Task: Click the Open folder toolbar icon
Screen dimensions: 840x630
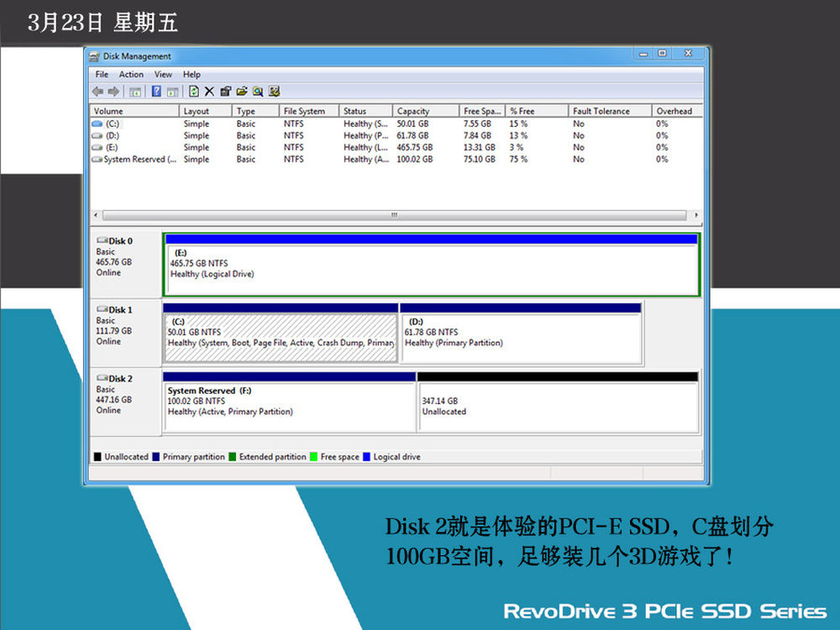Action: [x=242, y=92]
